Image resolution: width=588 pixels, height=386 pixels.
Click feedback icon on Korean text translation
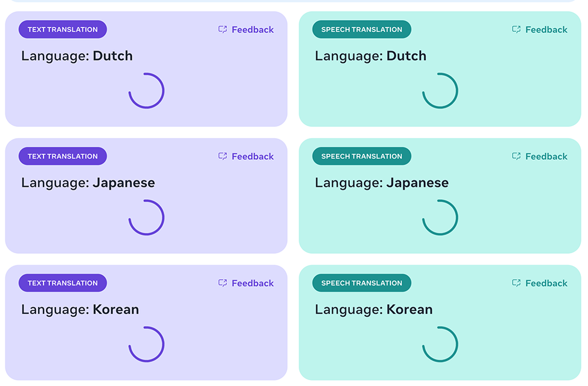point(223,283)
